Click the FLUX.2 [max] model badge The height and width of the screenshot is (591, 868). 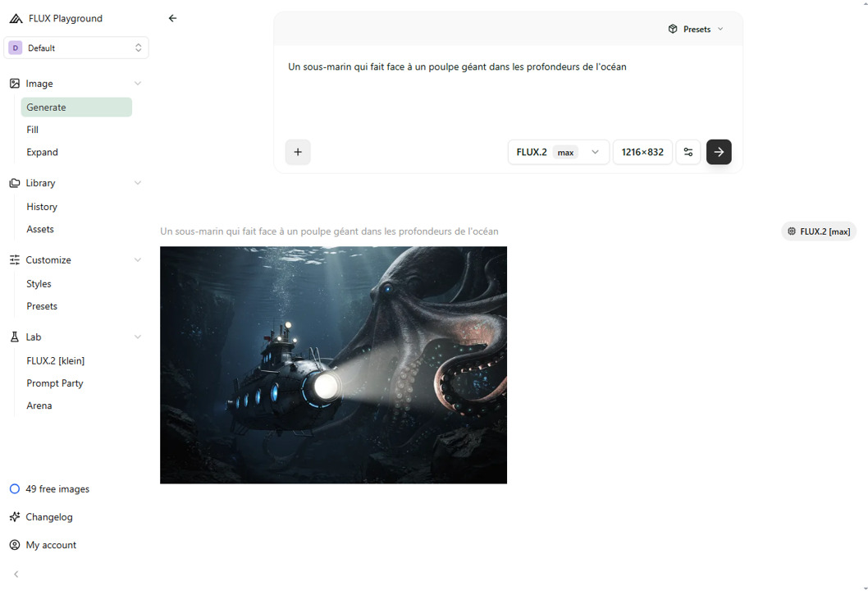(x=819, y=231)
